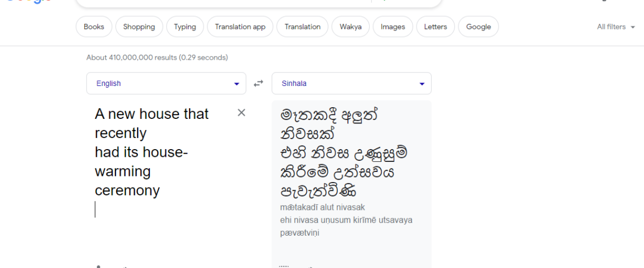Switch to the Images filter
The image size is (644, 268).
[x=393, y=27]
